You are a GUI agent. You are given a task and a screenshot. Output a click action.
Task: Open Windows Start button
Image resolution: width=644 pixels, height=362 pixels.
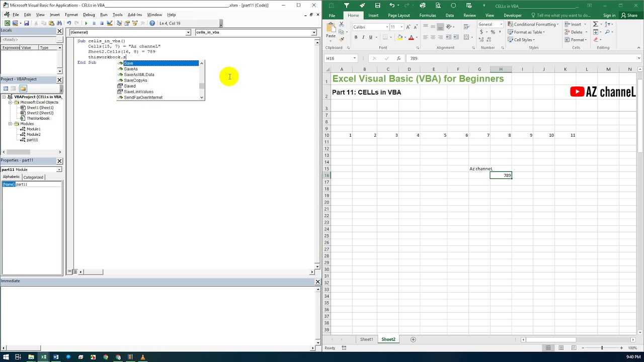[x=5, y=357]
